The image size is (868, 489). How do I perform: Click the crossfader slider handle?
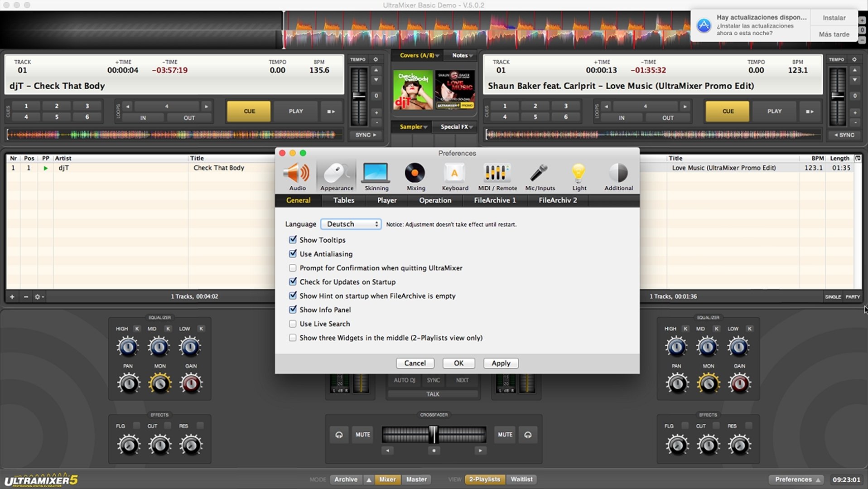434,434
